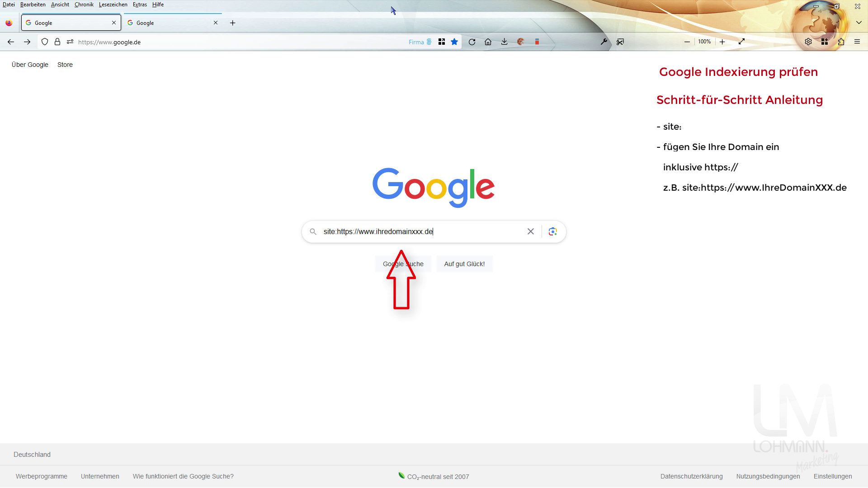868x488 pixels.
Task: Open the developer tools wrench icon
Action: [604, 42]
